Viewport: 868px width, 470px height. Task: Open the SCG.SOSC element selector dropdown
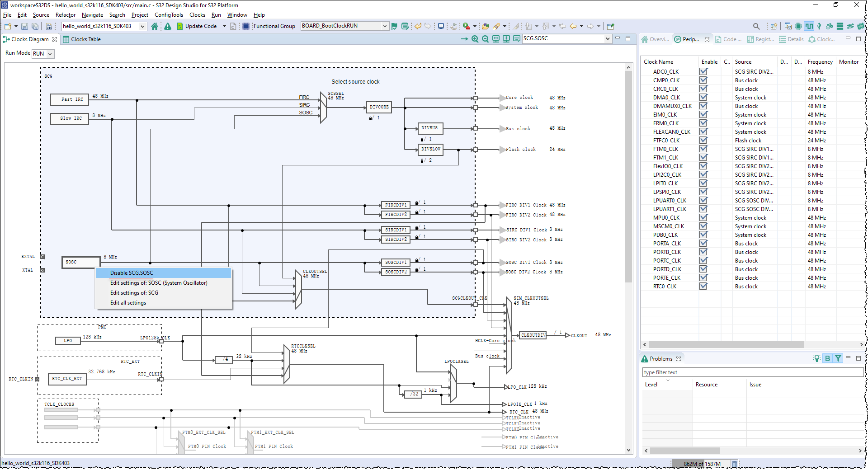tap(607, 39)
